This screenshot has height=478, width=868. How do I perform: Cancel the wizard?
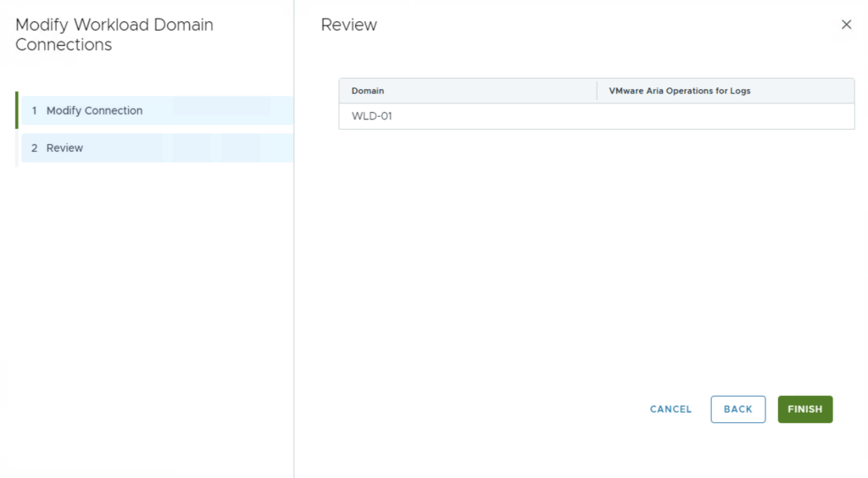click(670, 409)
